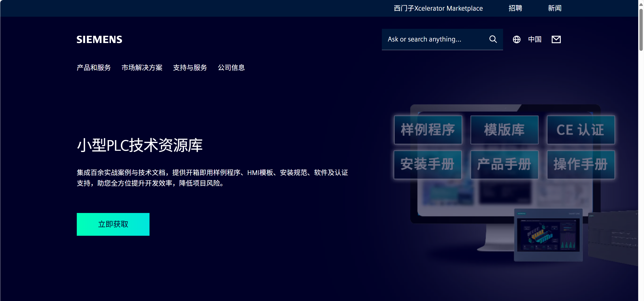Open 西门子Xcelerator Marketplace link
Viewport: 644px width, 301px height.
[438, 8]
